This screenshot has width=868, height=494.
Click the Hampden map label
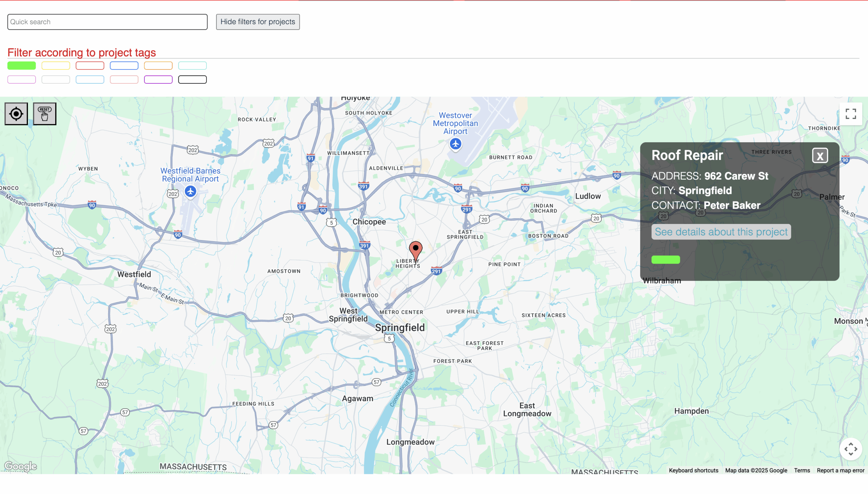coord(691,411)
